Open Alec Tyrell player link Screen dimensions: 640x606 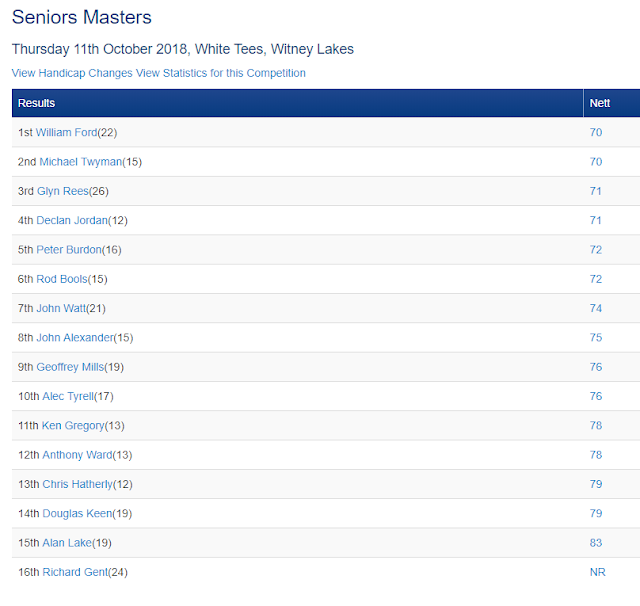(x=68, y=397)
